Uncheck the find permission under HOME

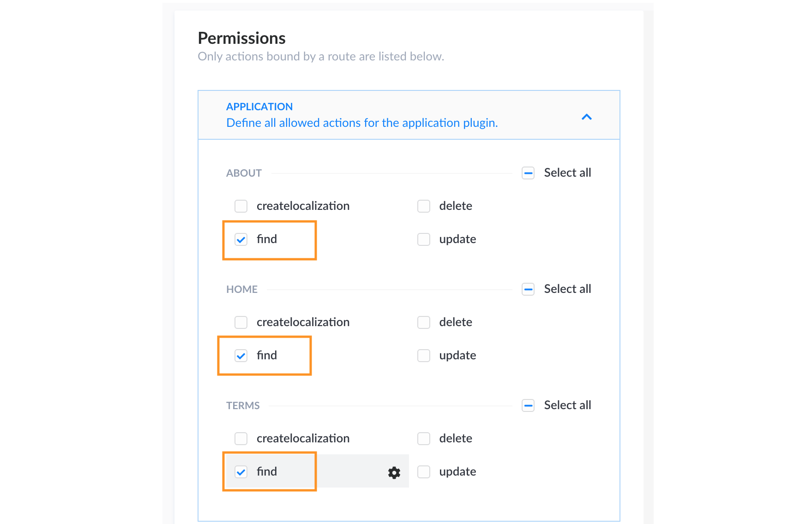click(241, 356)
